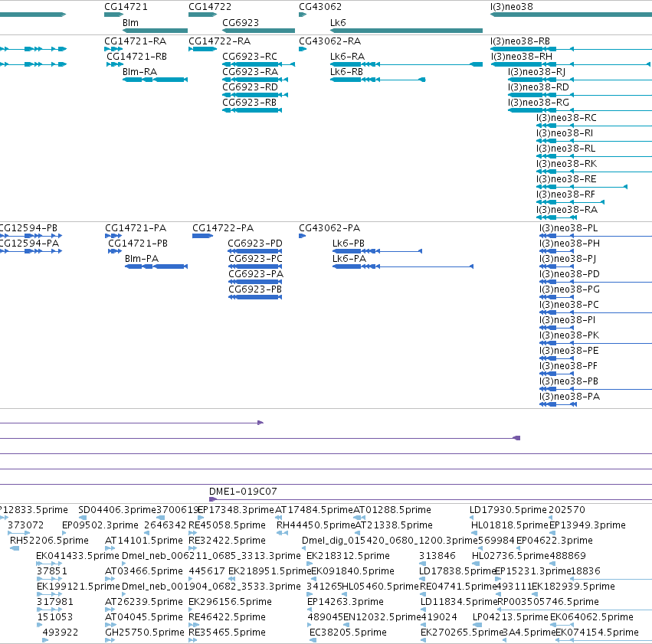
Task: Open the Blm-RA transcript label
Action: [139, 72]
